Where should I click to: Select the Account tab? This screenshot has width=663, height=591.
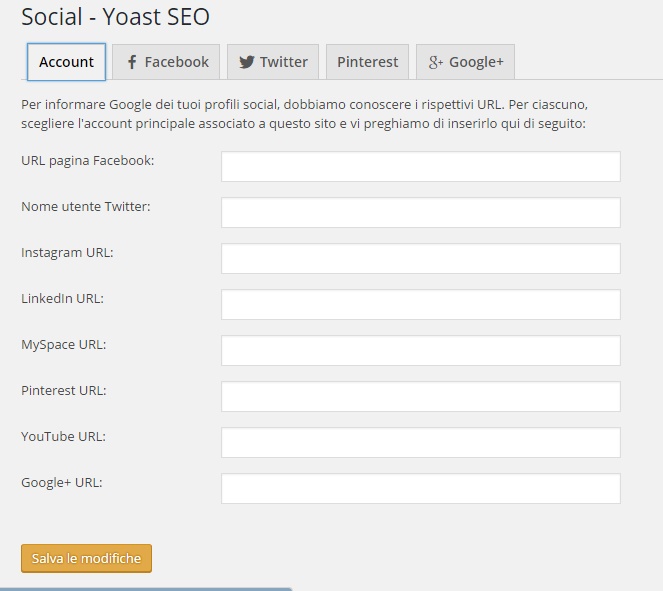[66, 62]
